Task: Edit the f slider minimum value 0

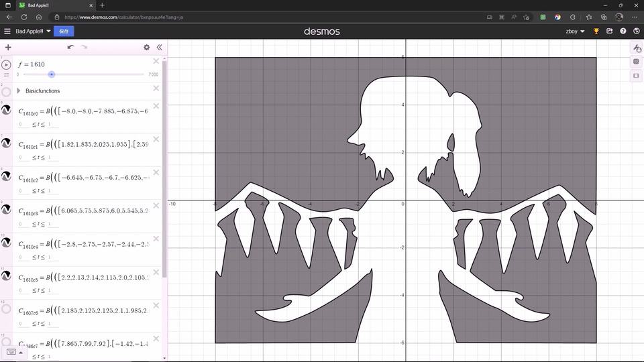Action: point(17,74)
